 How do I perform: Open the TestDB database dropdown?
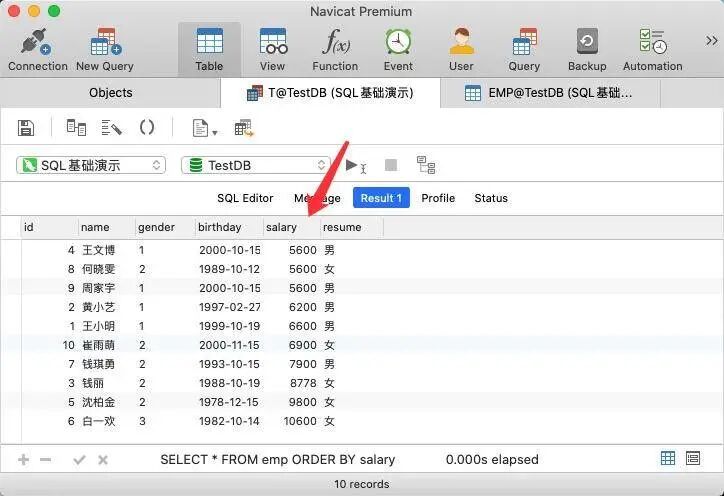tap(256, 165)
